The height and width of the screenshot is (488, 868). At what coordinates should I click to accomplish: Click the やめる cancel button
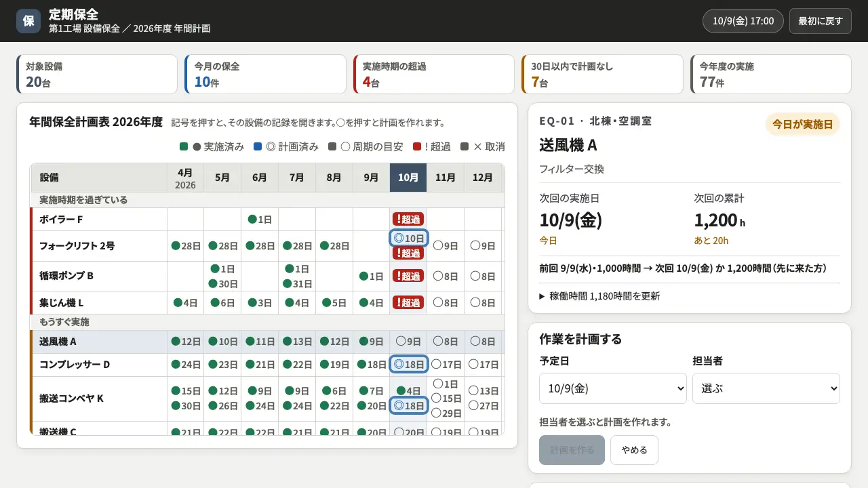click(634, 450)
